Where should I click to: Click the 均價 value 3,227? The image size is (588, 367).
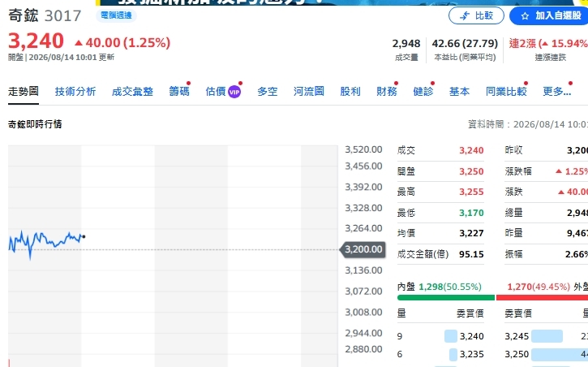tap(471, 233)
